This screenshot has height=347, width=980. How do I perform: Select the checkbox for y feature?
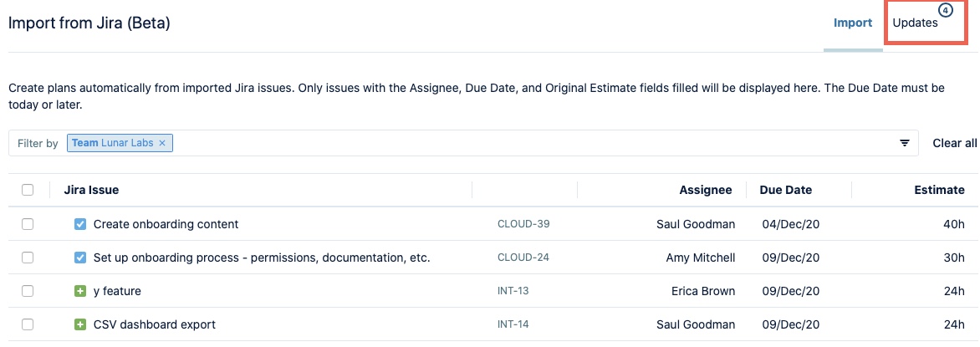(x=28, y=291)
